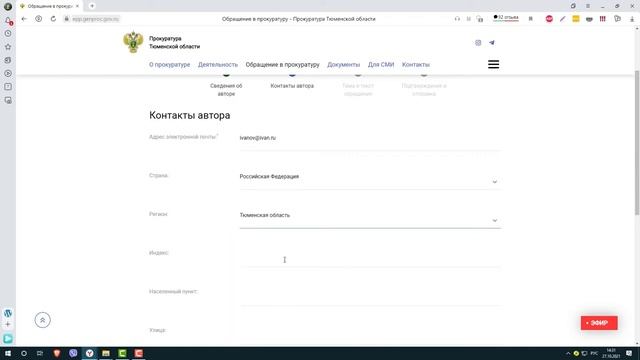Open the hamburger menu in the site header
Viewport: 640px width, 360px height.
pyautogui.click(x=493, y=64)
